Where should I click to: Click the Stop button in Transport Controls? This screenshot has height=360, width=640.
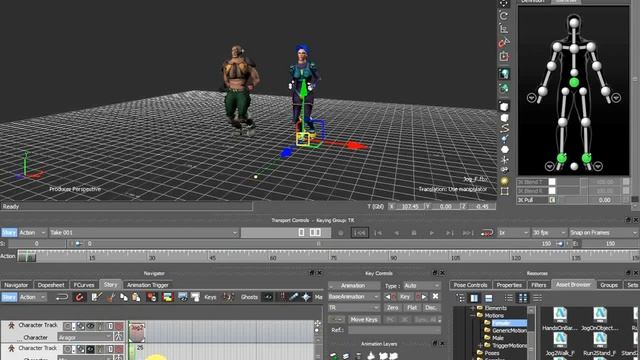(x=413, y=233)
